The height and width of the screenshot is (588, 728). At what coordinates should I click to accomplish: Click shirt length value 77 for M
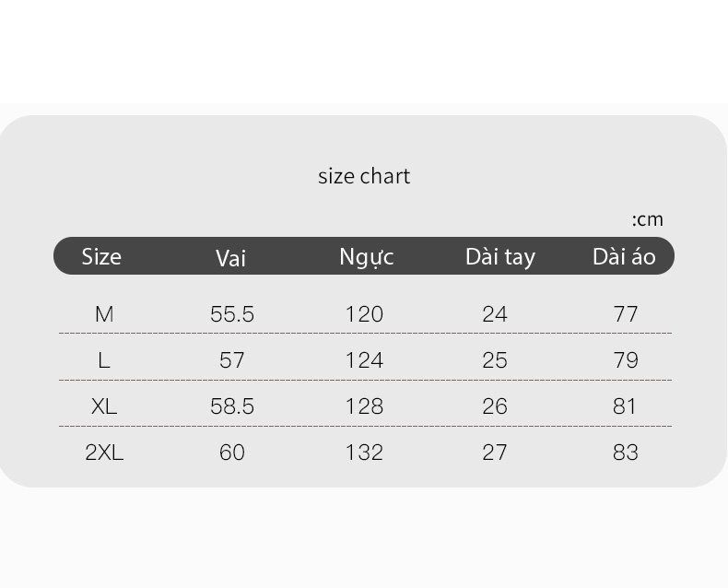coord(626,314)
